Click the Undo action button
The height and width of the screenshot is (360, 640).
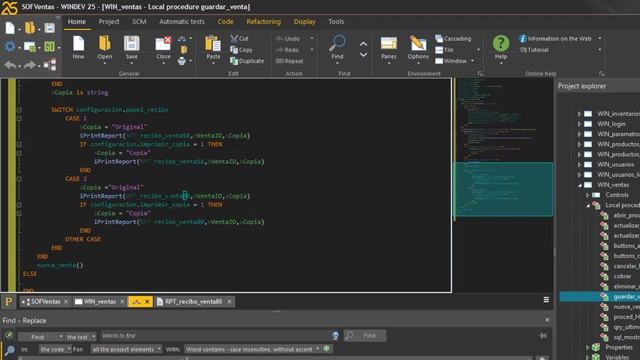coord(288,38)
